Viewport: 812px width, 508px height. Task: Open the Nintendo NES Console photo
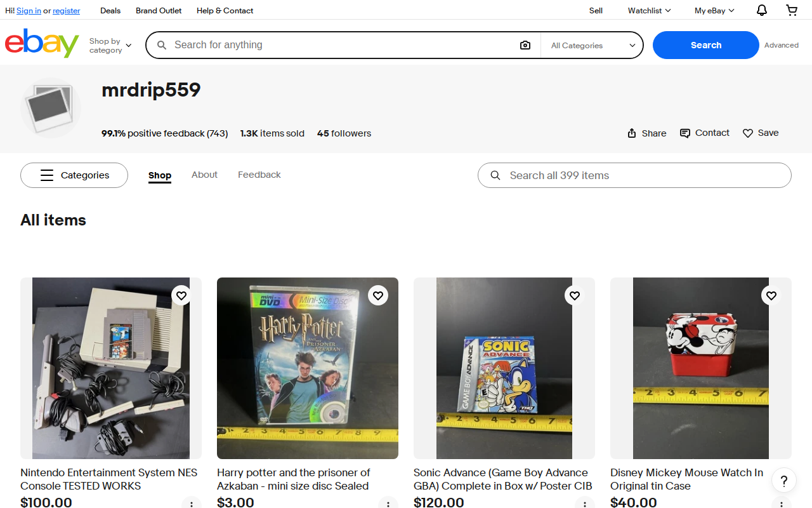coord(111,368)
